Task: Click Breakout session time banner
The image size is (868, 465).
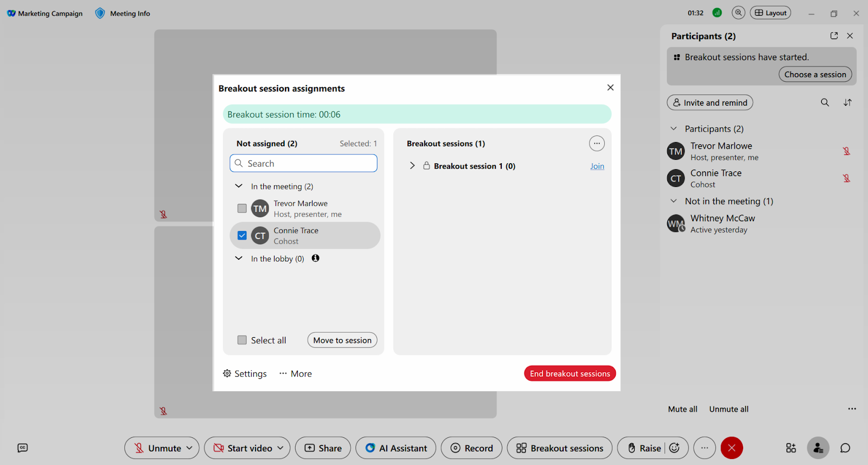Action: (x=417, y=114)
